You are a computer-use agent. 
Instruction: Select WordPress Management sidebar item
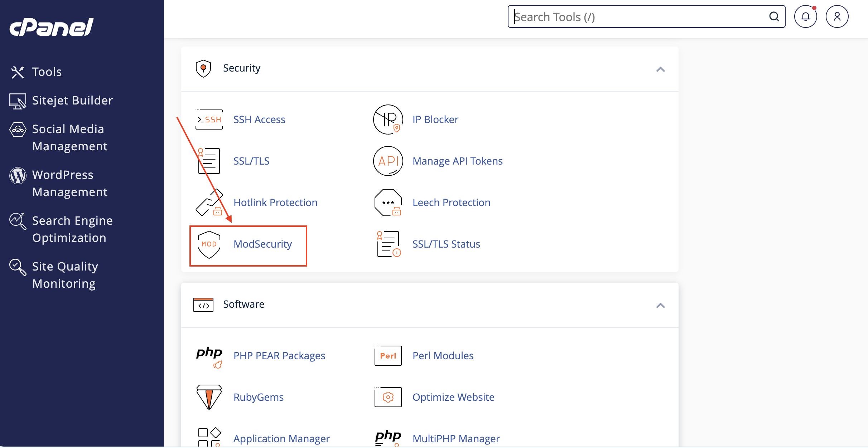click(69, 184)
